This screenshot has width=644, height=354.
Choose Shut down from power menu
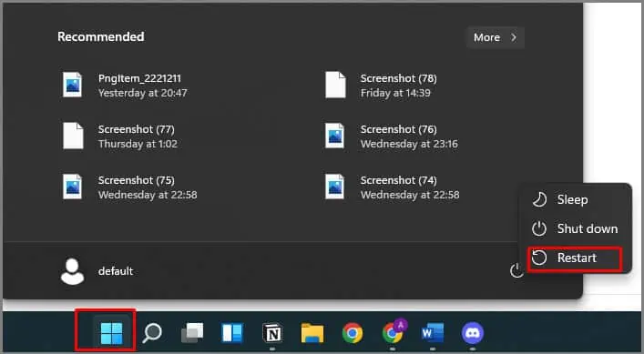click(x=575, y=228)
